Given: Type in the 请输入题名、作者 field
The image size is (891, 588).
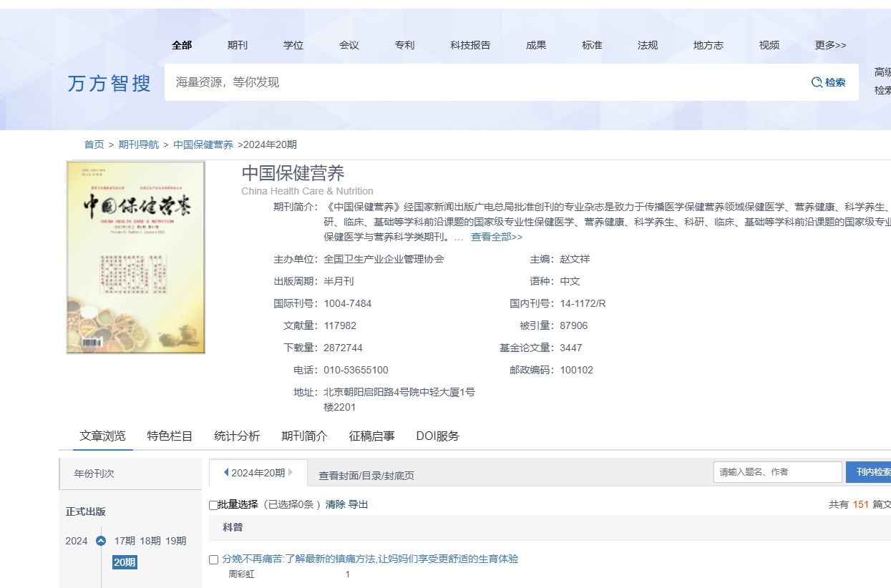Looking at the screenshot, I should (777, 472).
